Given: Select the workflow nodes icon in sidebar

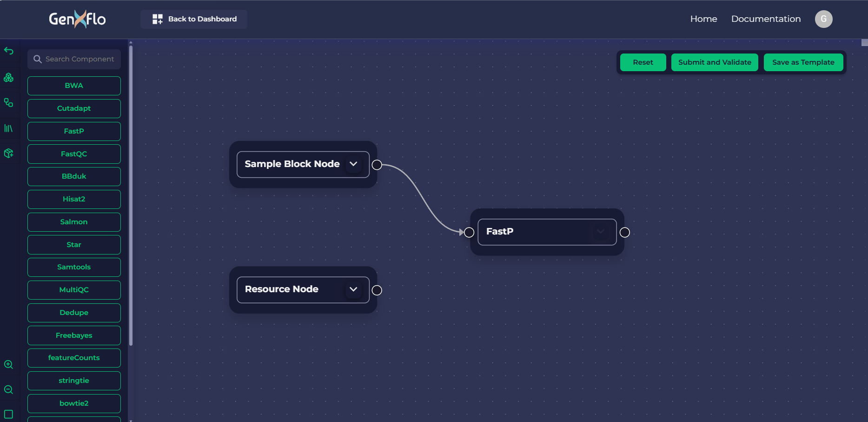Looking at the screenshot, I should point(8,102).
